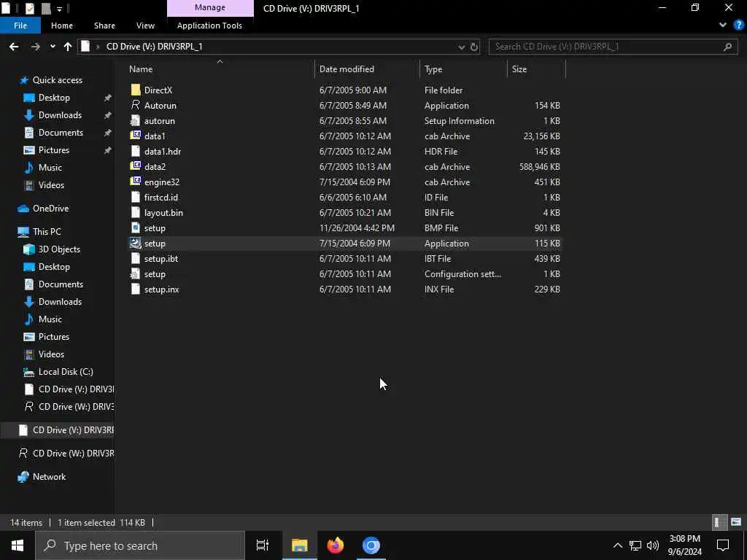The width and height of the screenshot is (747, 560).
Task: Open Local Disk (C:) in sidebar
Action: point(65,372)
